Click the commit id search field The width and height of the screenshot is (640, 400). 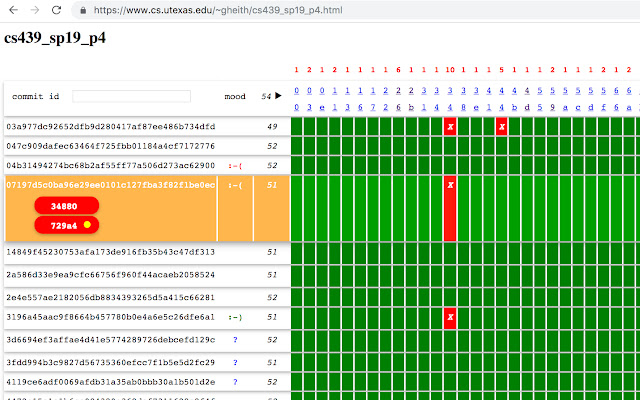[131, 97]
